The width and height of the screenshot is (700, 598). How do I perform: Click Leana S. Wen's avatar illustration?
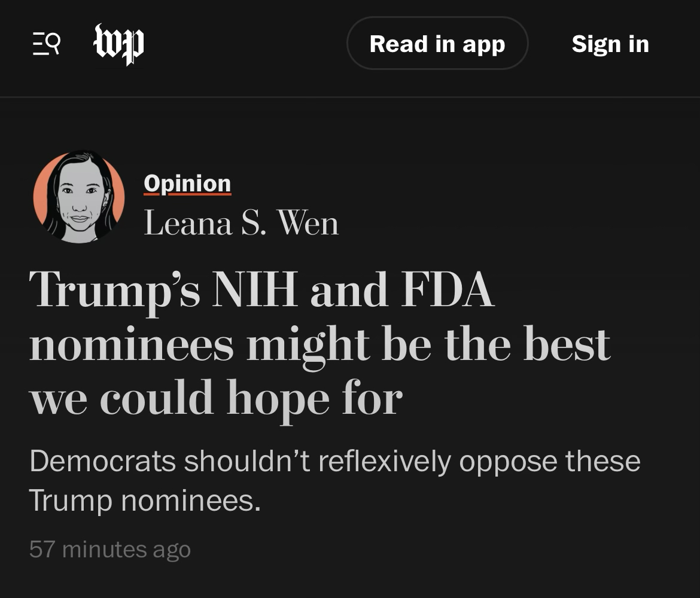tap(79, 197)
